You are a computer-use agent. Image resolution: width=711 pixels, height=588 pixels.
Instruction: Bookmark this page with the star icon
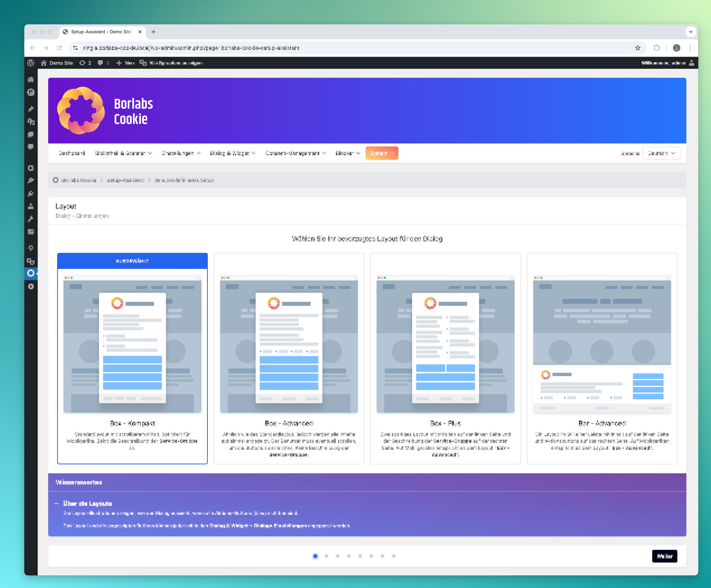point(638,48)
